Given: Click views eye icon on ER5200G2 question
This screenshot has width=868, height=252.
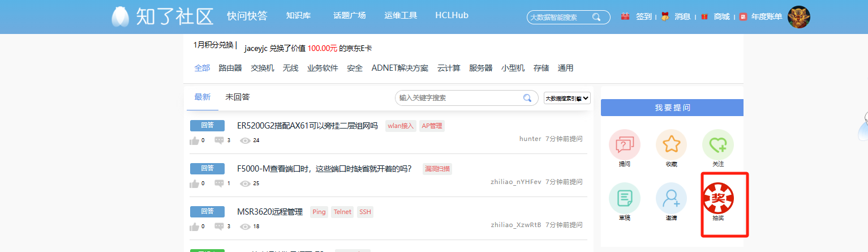Looking at the screenshot, I should pyautogui.click(x=245, y=140).
